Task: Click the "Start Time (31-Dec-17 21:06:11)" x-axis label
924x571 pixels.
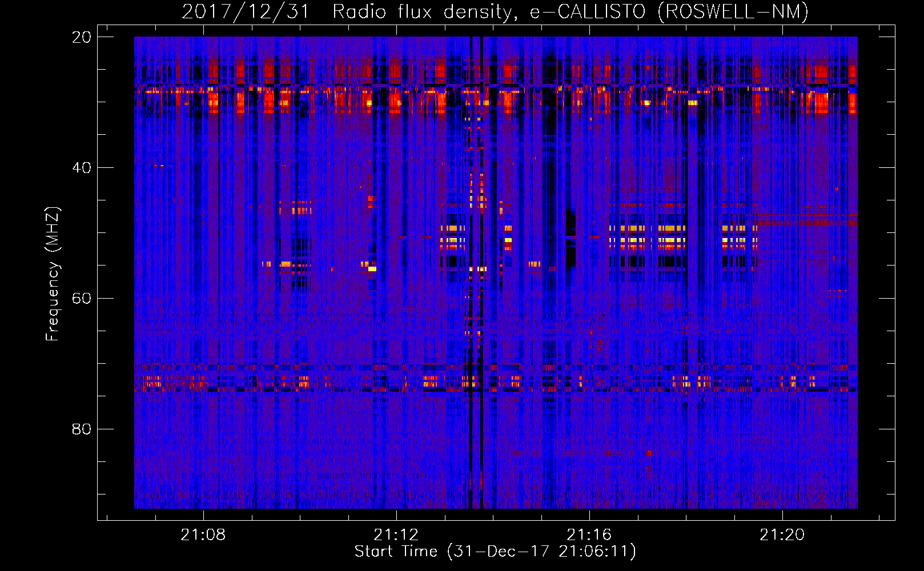Action: (495, 552)
